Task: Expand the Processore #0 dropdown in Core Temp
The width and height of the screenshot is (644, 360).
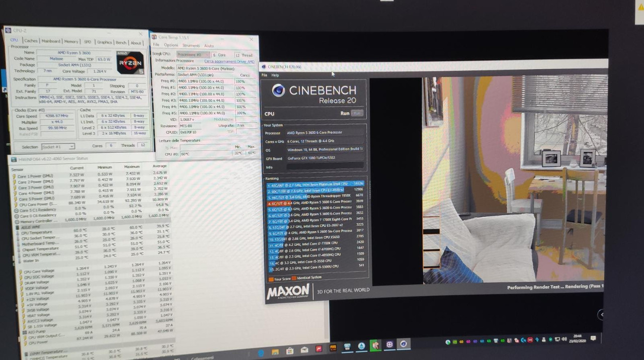Action: (x=193, y=54)
